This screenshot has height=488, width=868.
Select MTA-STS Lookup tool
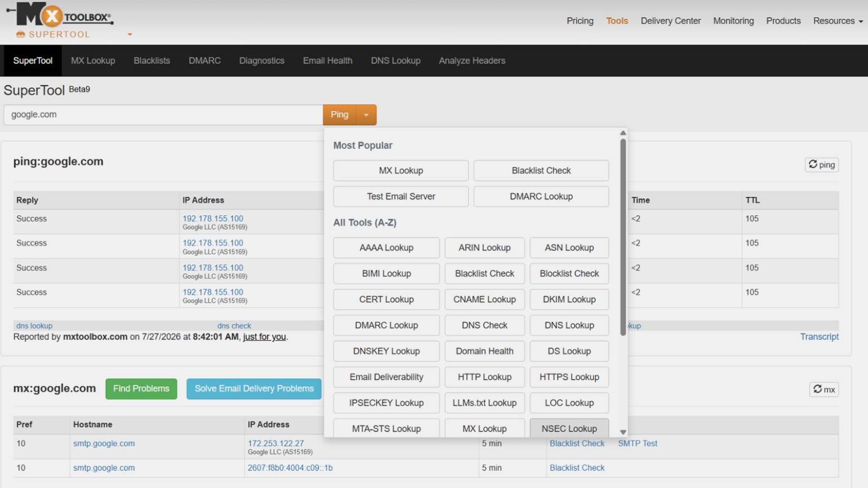[386, 428]
